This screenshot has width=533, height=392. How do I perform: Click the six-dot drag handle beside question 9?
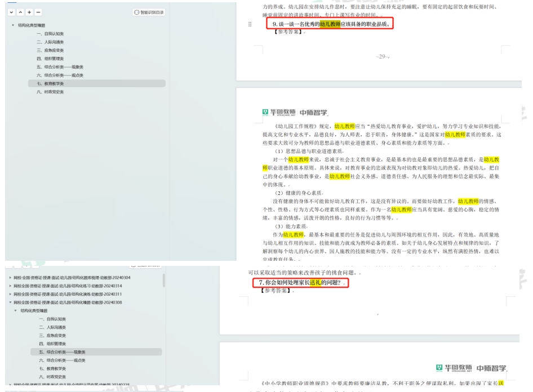pos(250,25)
